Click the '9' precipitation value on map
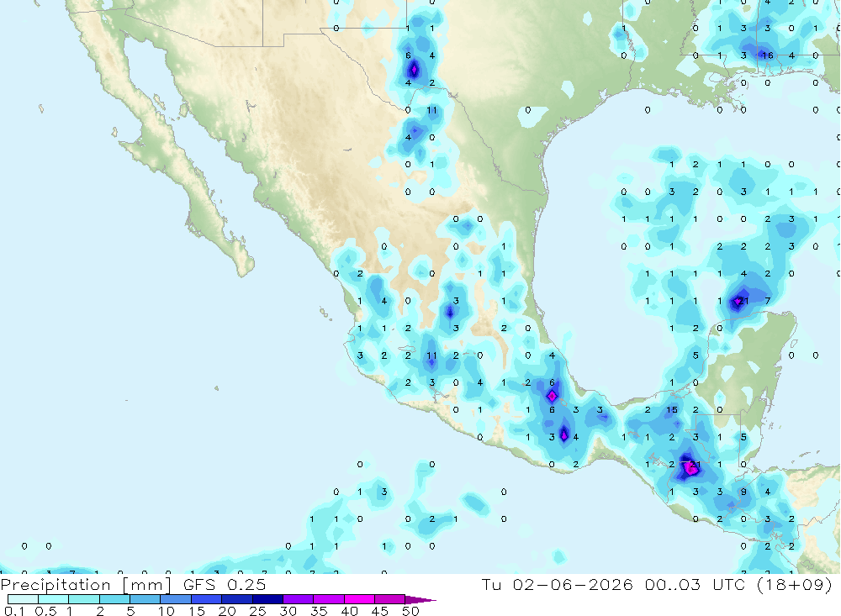 743,492
